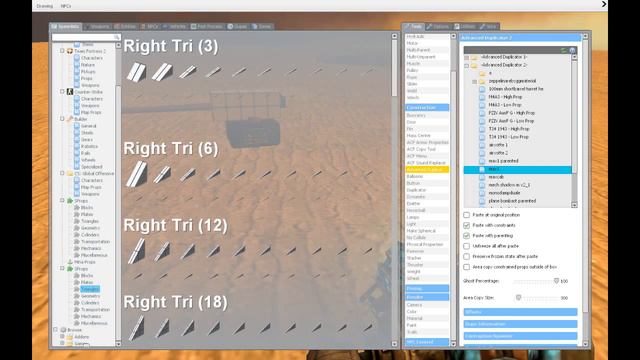The image size is (640, 360).
Task: Open the Drawing menu in top bar
Action: 44,6
